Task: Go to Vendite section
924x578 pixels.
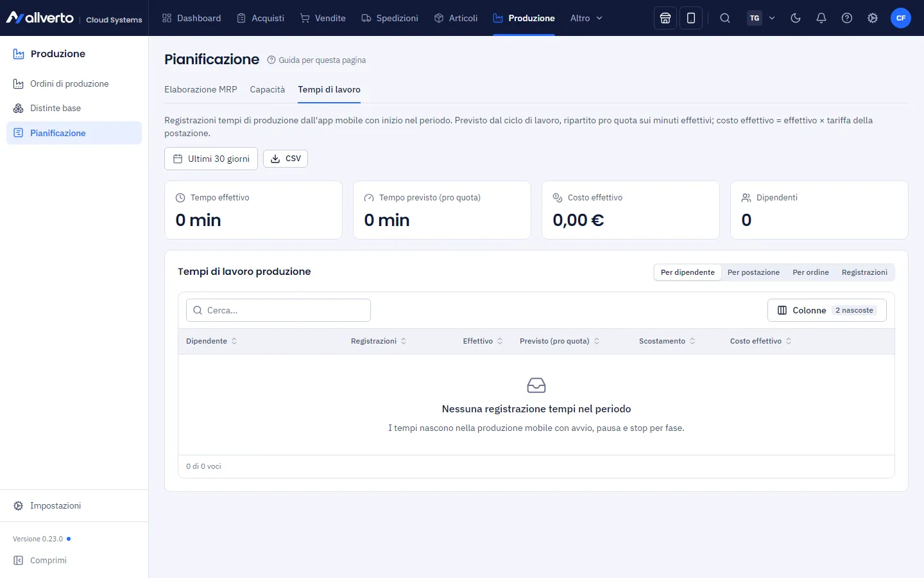Action: [x=323, y=18]
